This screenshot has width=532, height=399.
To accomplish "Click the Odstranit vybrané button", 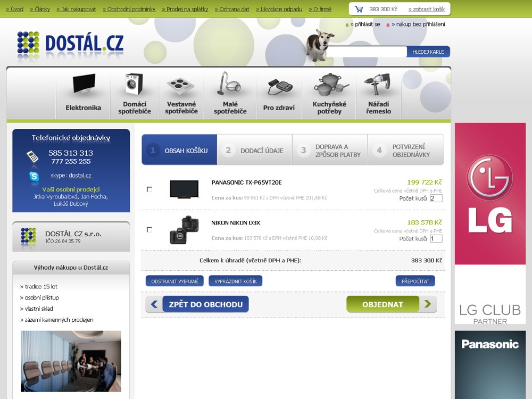I will (174, 281).
